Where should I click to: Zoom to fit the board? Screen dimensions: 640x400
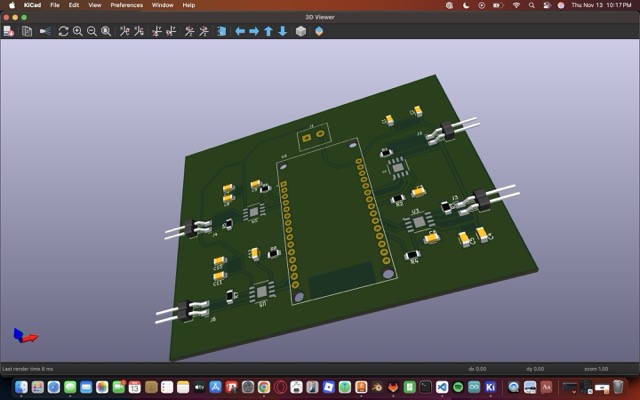[x=106, y=31]
